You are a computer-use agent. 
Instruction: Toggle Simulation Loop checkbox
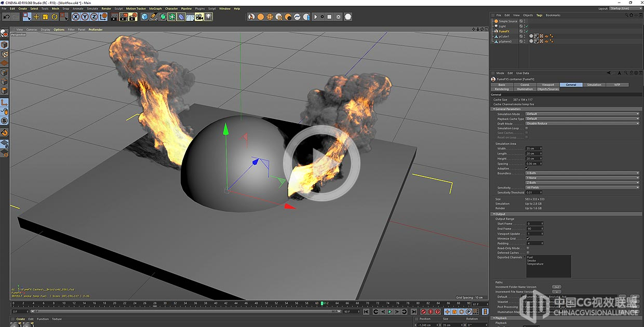tap(527, 128)
